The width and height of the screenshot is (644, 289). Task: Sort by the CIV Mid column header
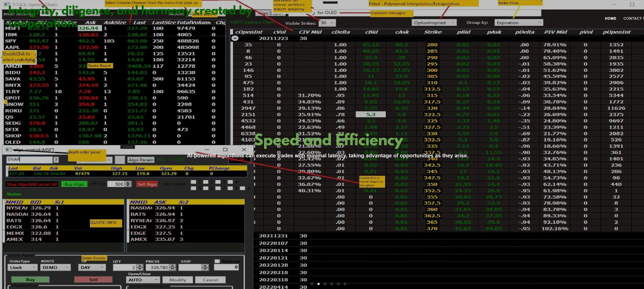[310, 32]
